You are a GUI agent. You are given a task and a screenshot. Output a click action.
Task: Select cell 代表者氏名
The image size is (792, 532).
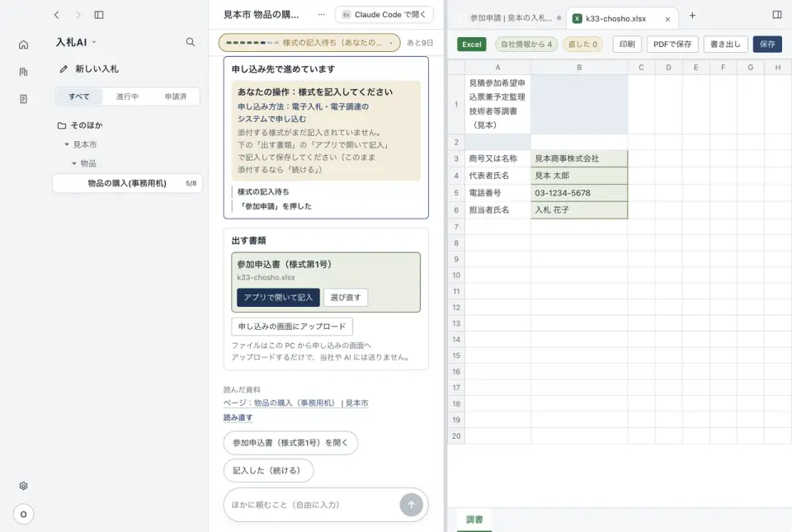(497, 176)
